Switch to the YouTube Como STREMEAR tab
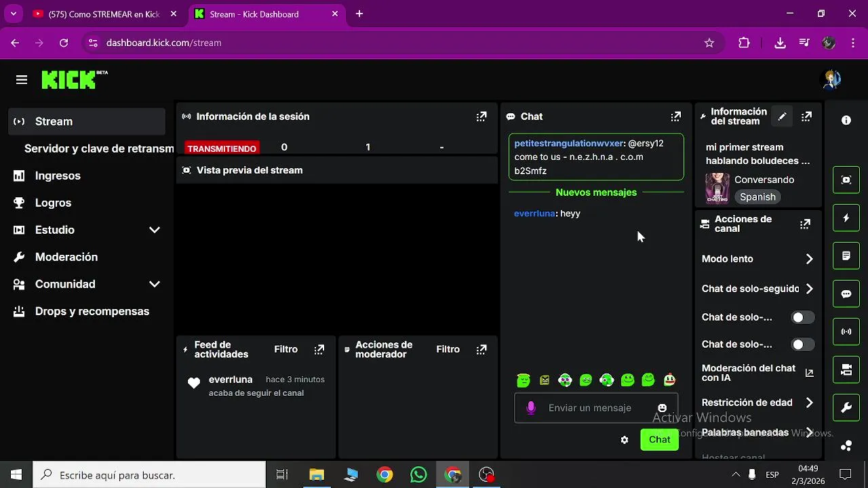This screenshot has height=488, width=868. pos(105,14)
